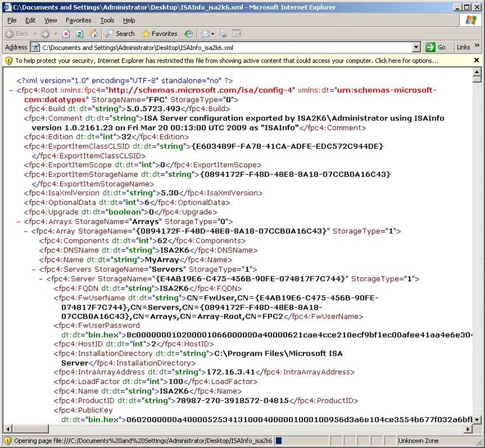The height and width of the screenshot is (448, 485).
Task: Go to the Home page icon
Action: (x=93, y=34)
